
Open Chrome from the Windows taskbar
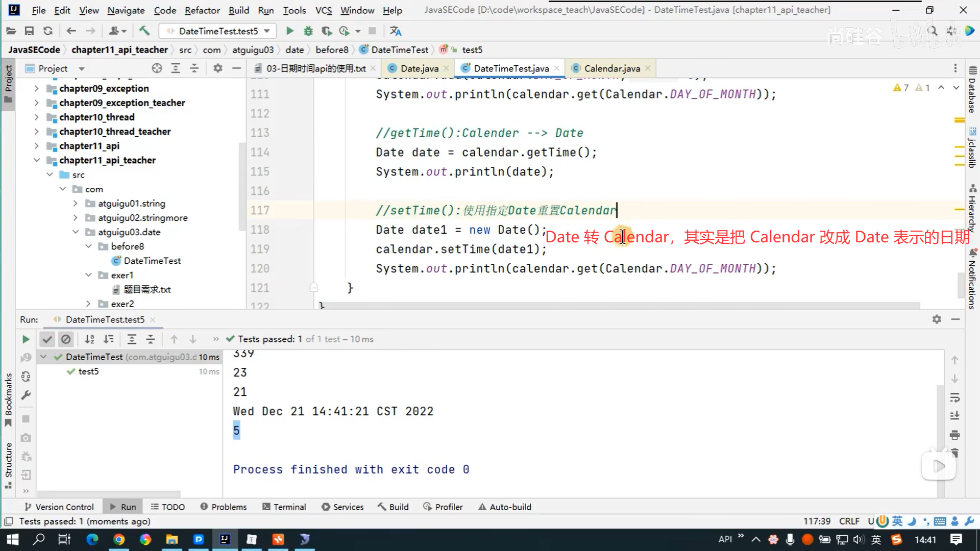pos(119,539)
